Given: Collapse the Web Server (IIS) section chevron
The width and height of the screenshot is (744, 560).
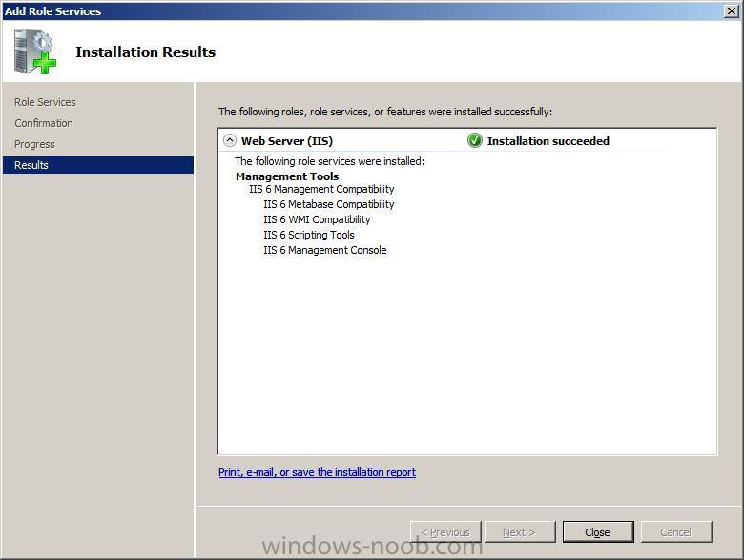Looking at the screenshot, I should 230,140.
